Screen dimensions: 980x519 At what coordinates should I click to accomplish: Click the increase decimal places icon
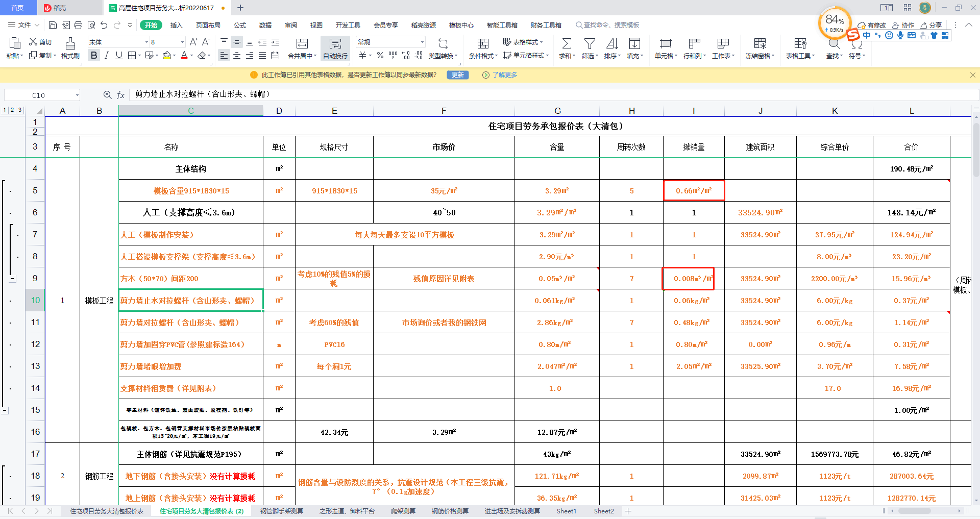point(406,55)
